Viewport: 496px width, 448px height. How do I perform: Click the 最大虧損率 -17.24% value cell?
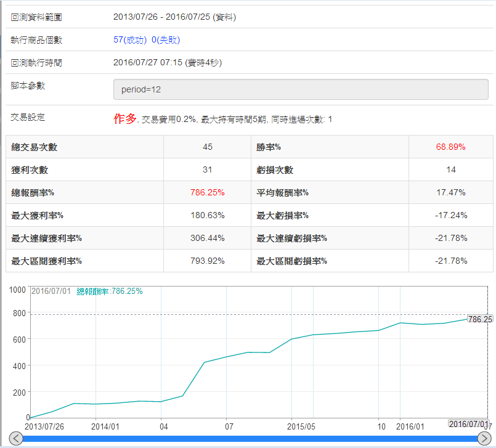point(450,215)
